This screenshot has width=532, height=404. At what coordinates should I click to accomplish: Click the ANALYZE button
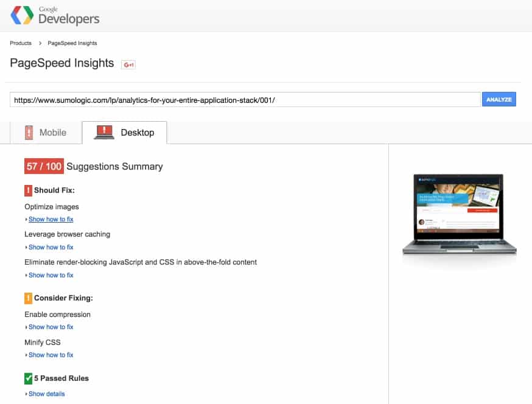pyautogui.click(x=499, y=99)
